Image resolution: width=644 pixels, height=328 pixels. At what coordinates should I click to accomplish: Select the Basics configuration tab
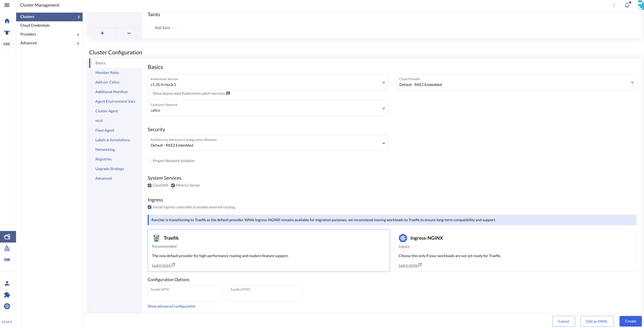[x=116, y=63]
